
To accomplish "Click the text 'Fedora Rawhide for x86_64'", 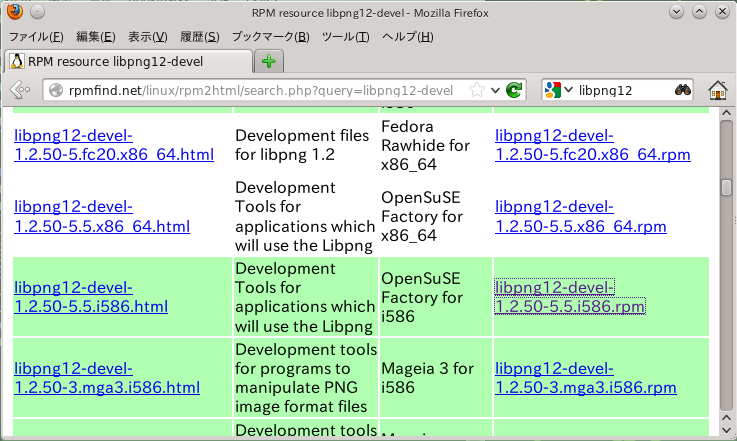I will pos(425,145).
